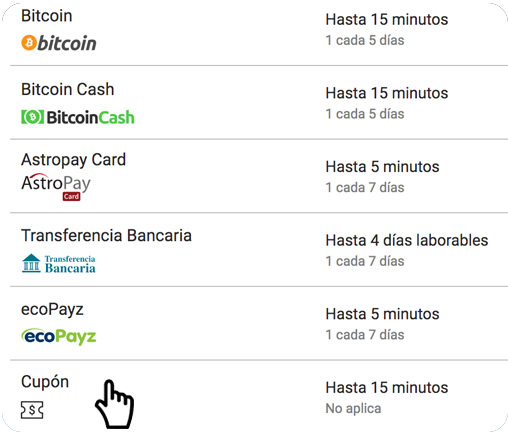Choose the ecoPayz method title

point(52,310)
